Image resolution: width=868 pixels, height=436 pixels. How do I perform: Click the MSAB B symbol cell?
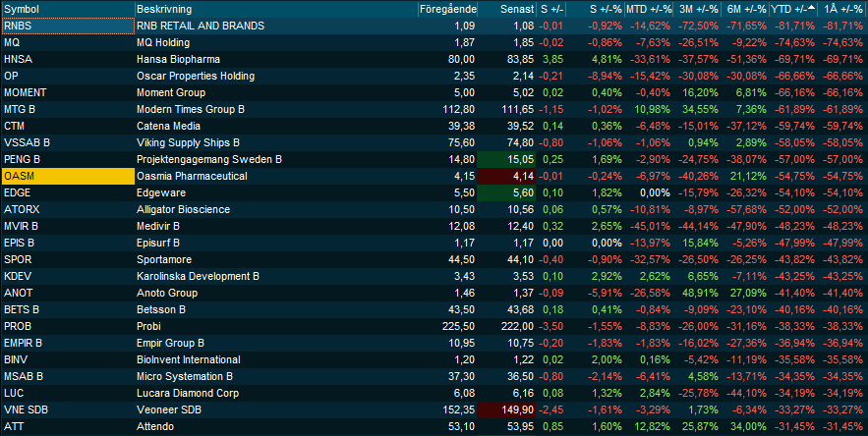click(68, 376)
